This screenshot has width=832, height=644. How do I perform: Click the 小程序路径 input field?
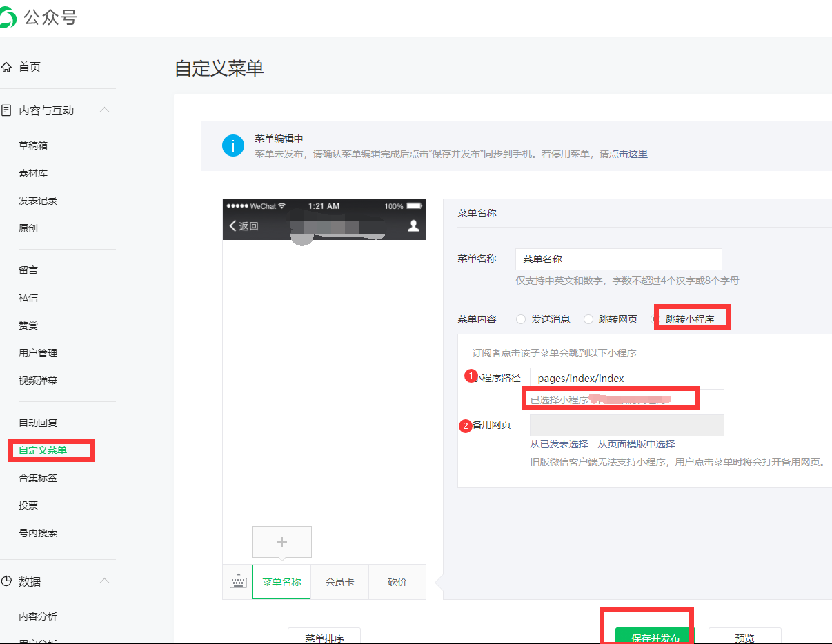click(x=626, y=379)
